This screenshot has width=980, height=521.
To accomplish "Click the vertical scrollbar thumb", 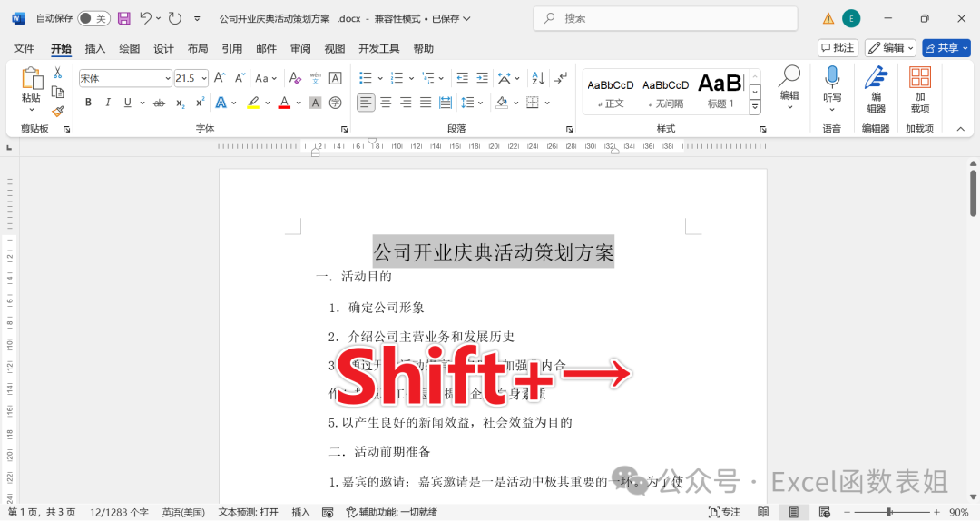I will (973, 192).
